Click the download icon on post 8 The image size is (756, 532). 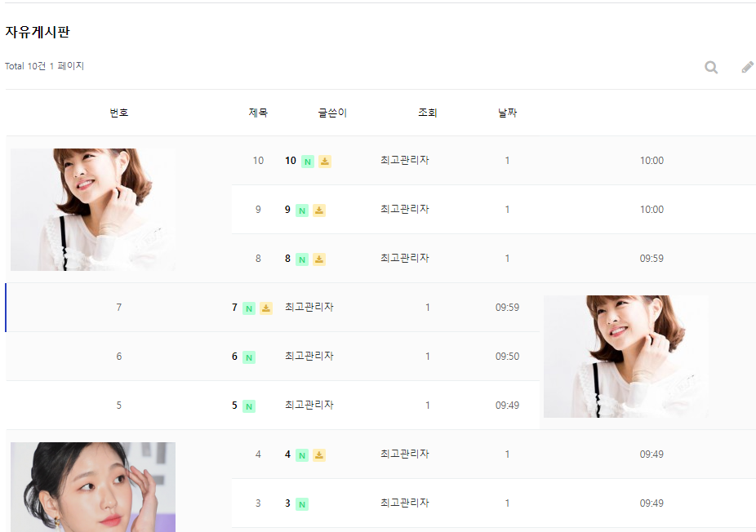319,259
